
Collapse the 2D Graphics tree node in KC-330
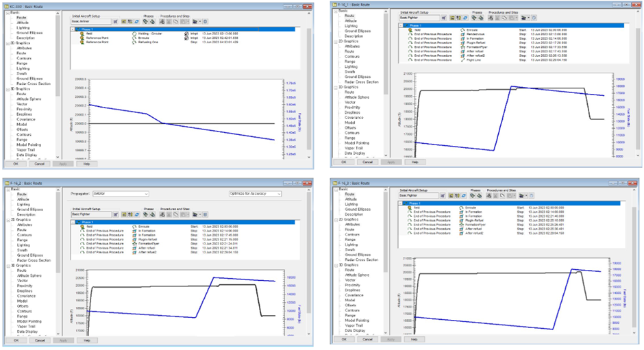[x=8, y=43]
